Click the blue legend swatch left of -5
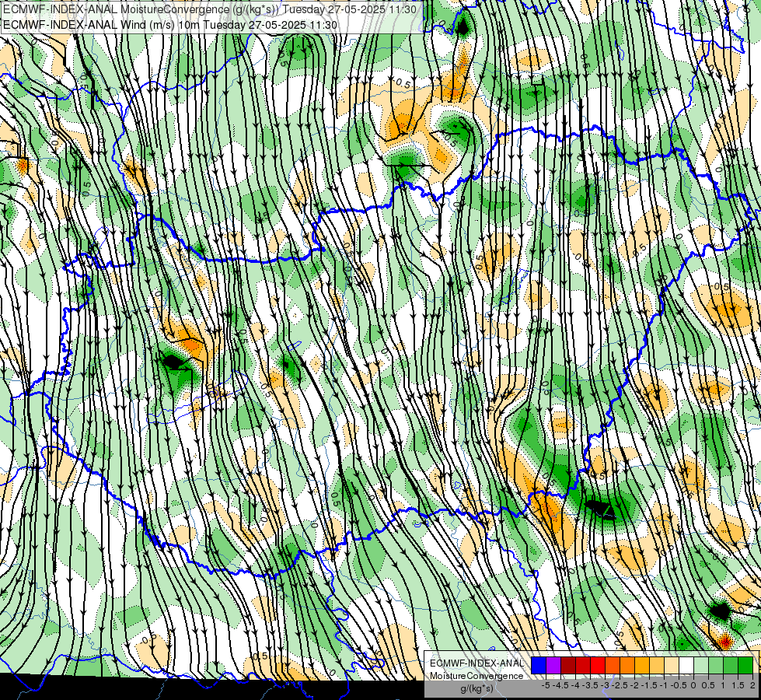The image size is (761, 700). (x=539, y=666)
